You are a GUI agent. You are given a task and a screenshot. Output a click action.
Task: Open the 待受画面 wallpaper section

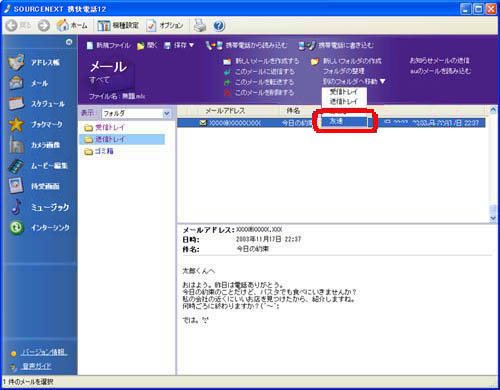pos(34,186)
